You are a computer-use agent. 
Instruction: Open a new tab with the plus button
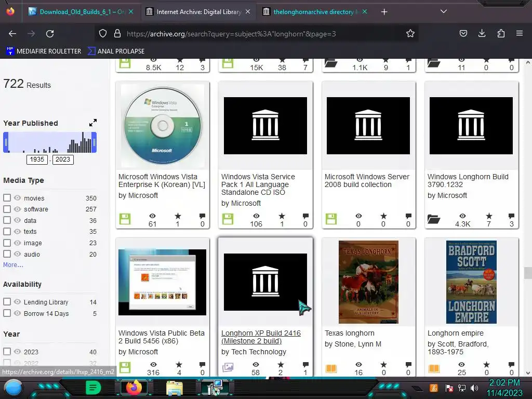pos(384,12)
